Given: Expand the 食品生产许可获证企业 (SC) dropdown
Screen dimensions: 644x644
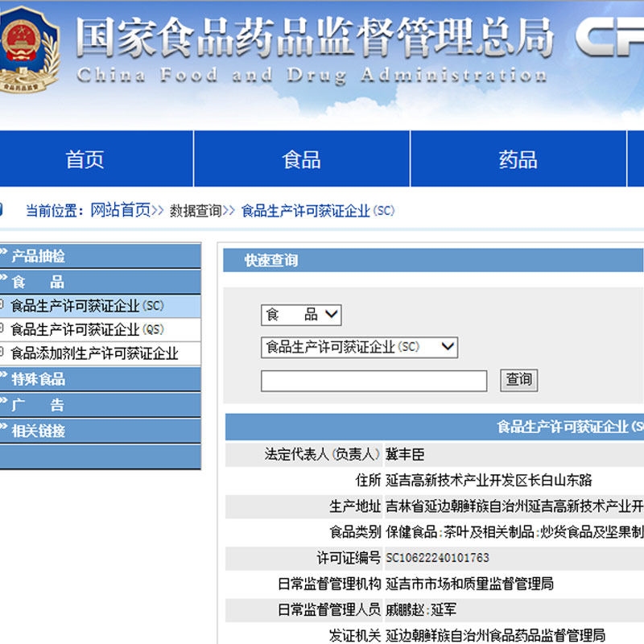Looking at the screenshot, I should point(359,348).
